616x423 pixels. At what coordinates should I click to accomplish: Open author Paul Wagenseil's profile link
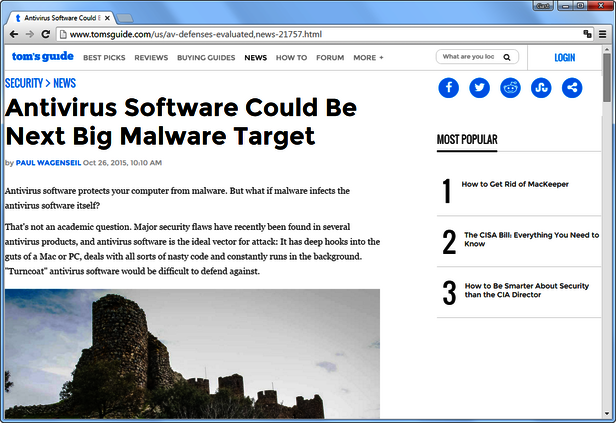click(49, 163)
